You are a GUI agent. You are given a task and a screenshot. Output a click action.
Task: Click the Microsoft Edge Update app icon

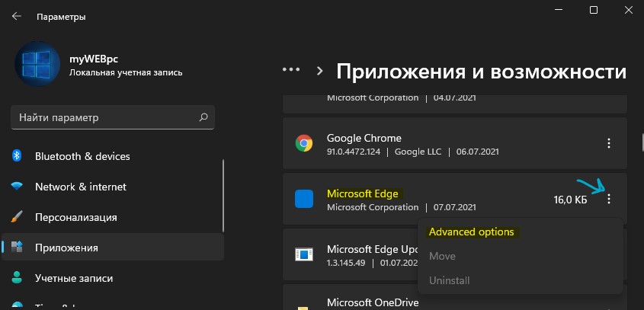[x=304, y=254]
